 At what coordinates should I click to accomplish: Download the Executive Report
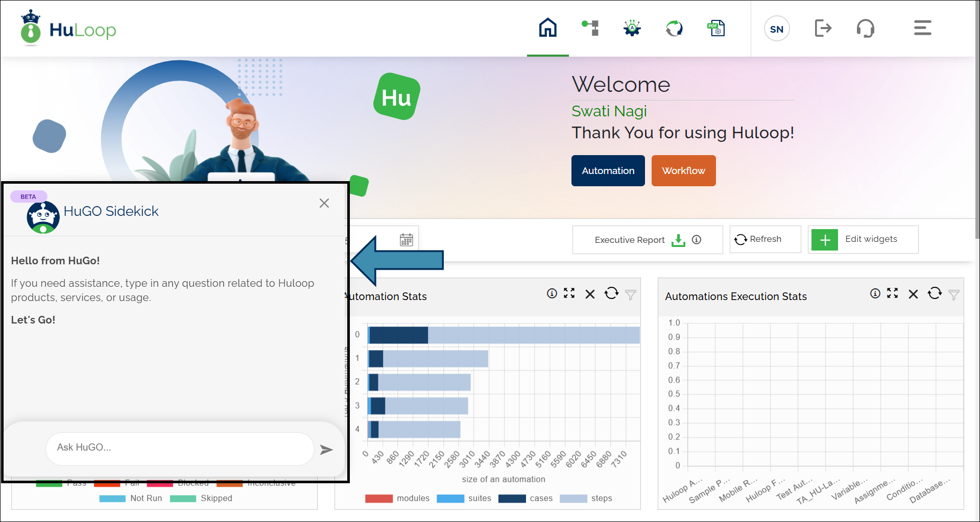click(678, 240)
